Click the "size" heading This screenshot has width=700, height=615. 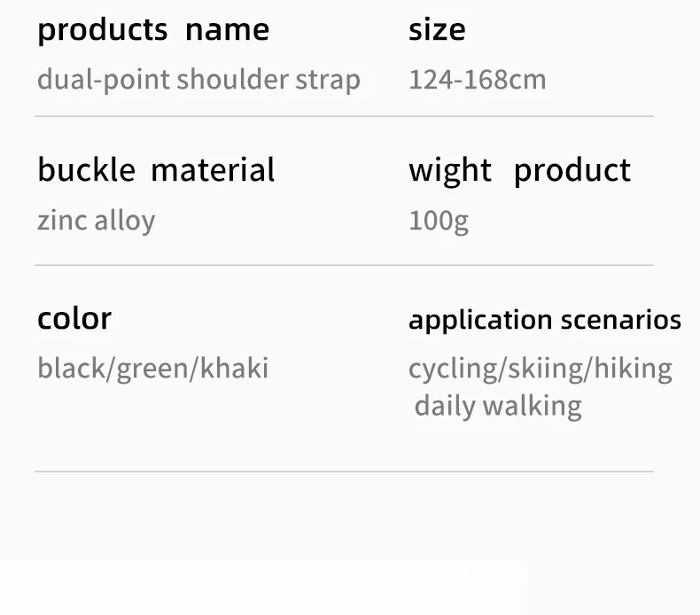tap(437, 30)
